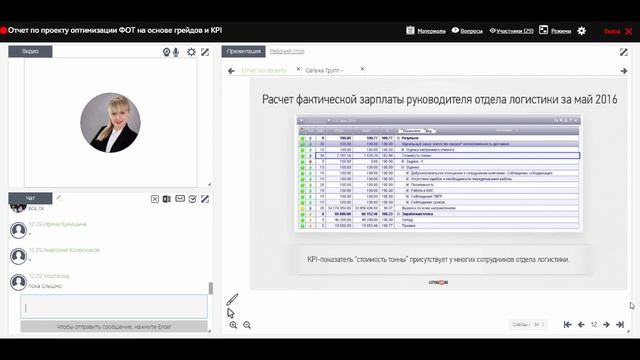Close the second document tab
This screenshot has height=360, width=640.
[x=362, y=69]
